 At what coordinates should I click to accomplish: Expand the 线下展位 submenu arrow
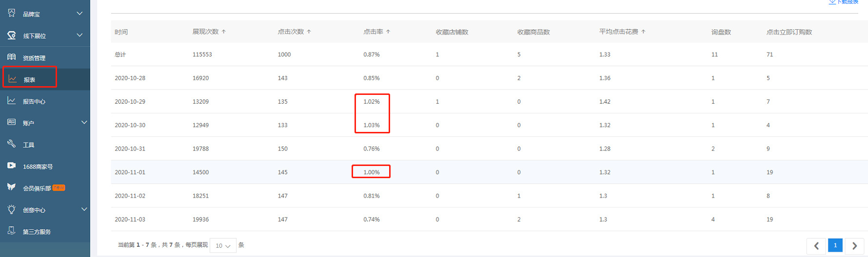(x=79, y=35)
